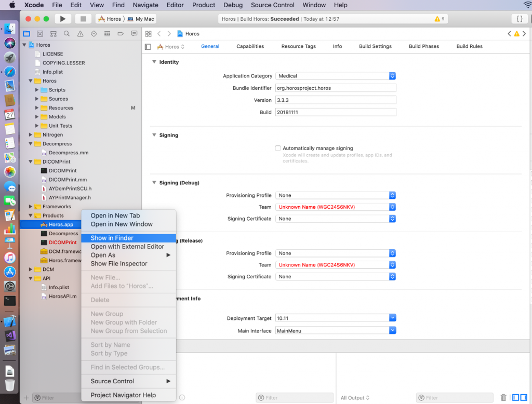Toggle the project and targets list sidebar
The width and height of the screenshot is (532, 404).
pos(148,47)
